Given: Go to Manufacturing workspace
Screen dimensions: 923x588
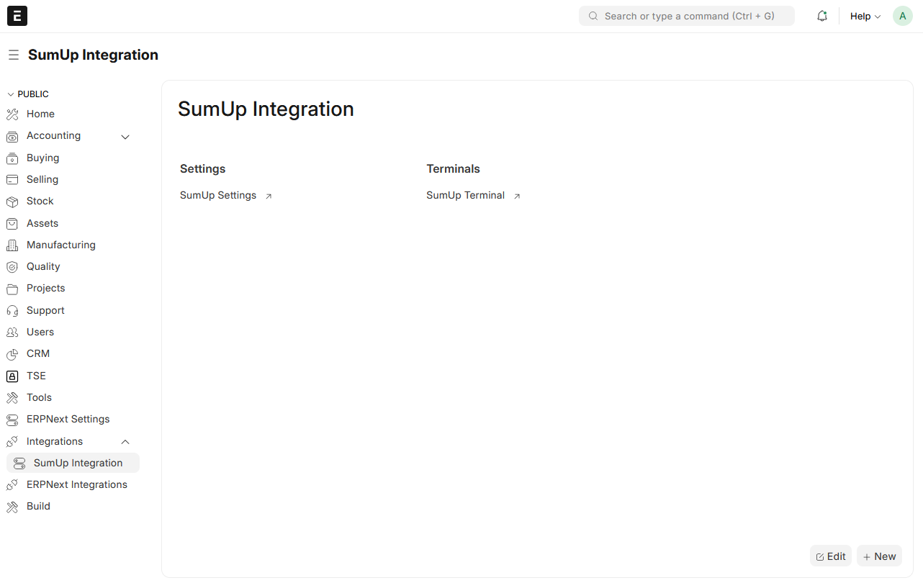Looking at the screenshot, I should click(60, 245).
